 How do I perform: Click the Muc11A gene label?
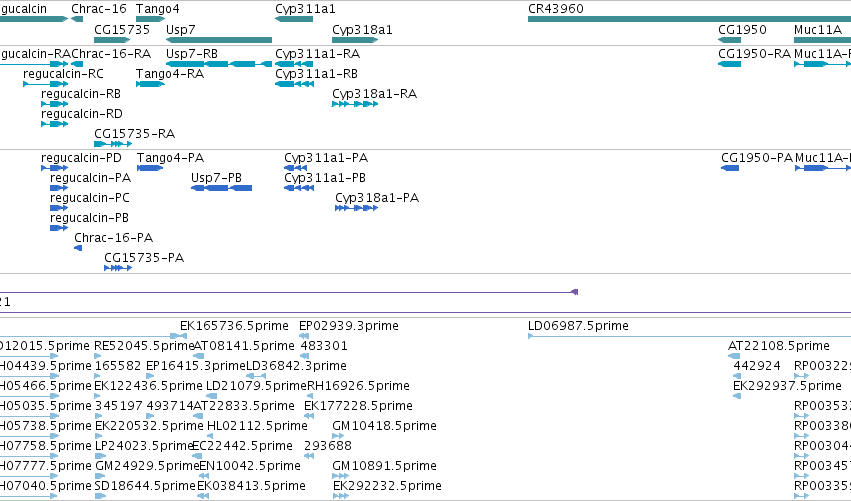click(x=817, y=29)
